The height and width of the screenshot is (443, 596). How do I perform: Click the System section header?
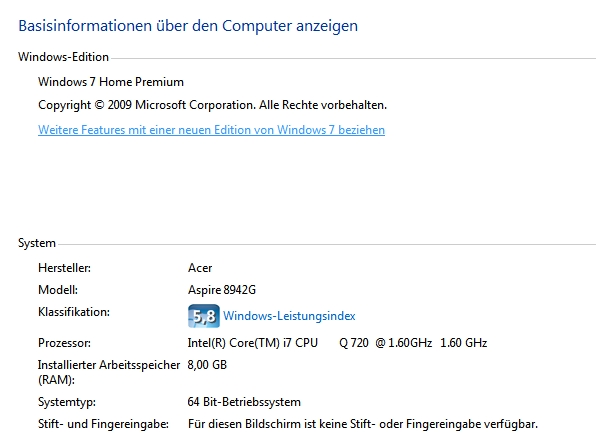coord(37,243)
